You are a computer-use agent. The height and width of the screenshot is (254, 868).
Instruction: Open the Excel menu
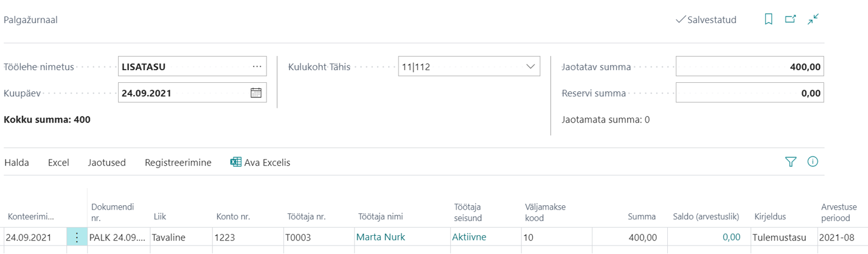click(x=58, y=163)
